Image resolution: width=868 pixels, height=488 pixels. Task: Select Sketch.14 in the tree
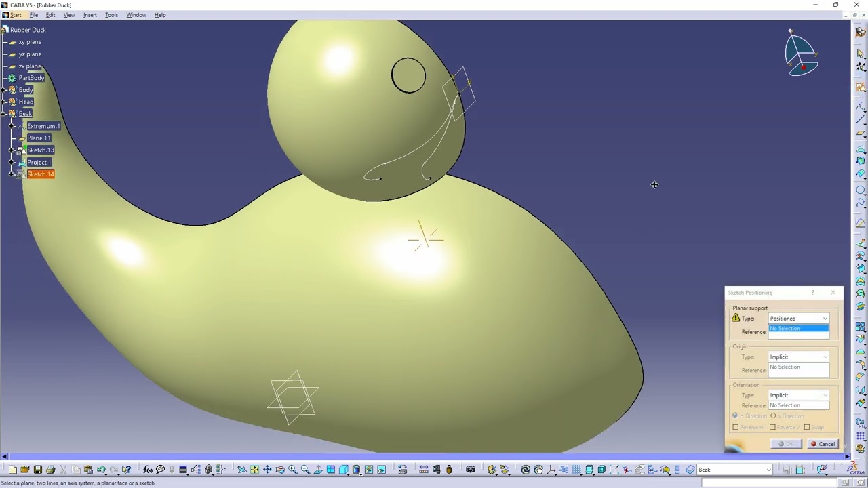pos(41,174)
